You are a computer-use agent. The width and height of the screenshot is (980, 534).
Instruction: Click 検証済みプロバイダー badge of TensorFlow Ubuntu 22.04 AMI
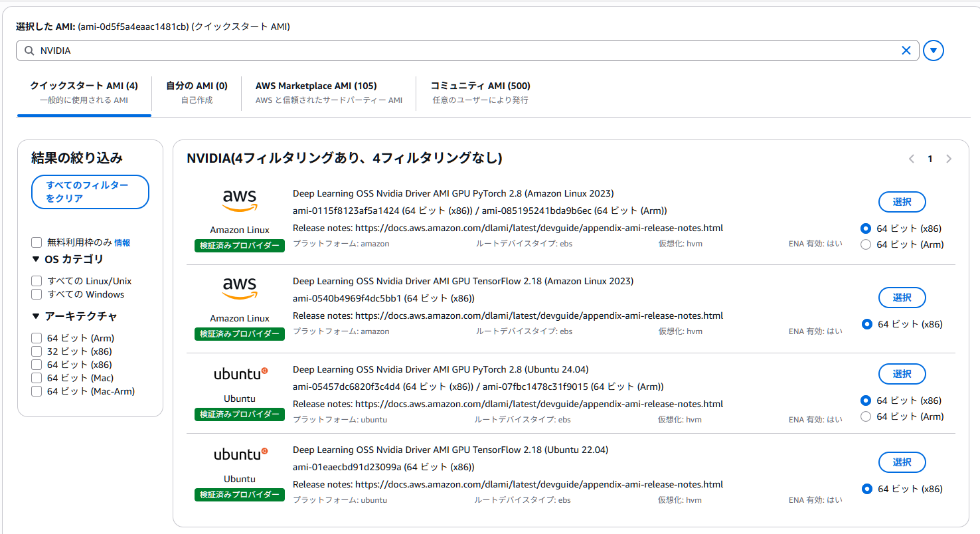[x=240, y=495]
